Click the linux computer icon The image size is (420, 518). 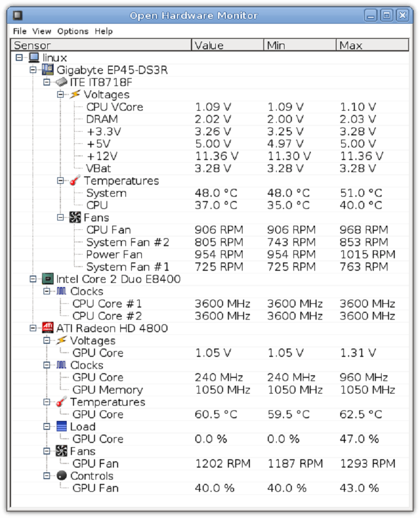coord(34,58)
